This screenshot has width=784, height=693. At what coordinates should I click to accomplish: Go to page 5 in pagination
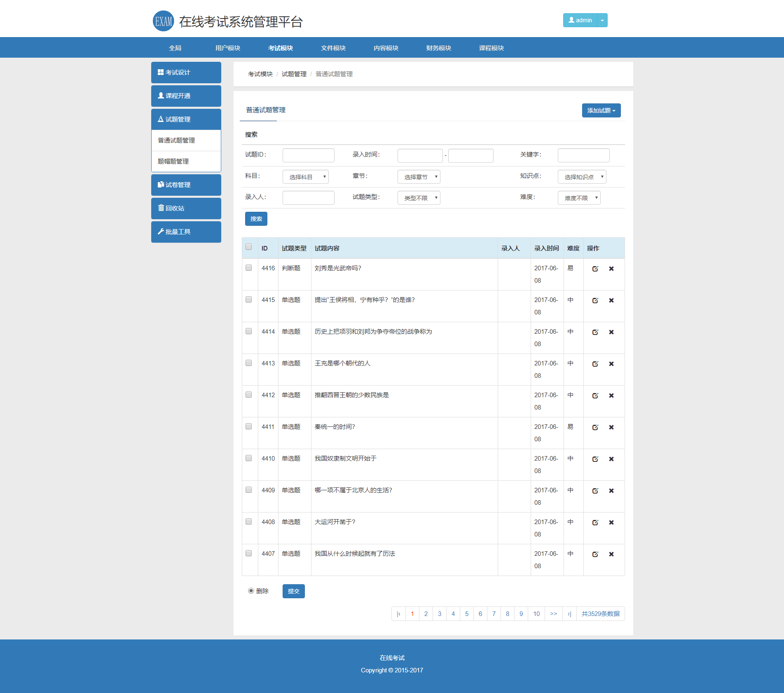(466, 614)
